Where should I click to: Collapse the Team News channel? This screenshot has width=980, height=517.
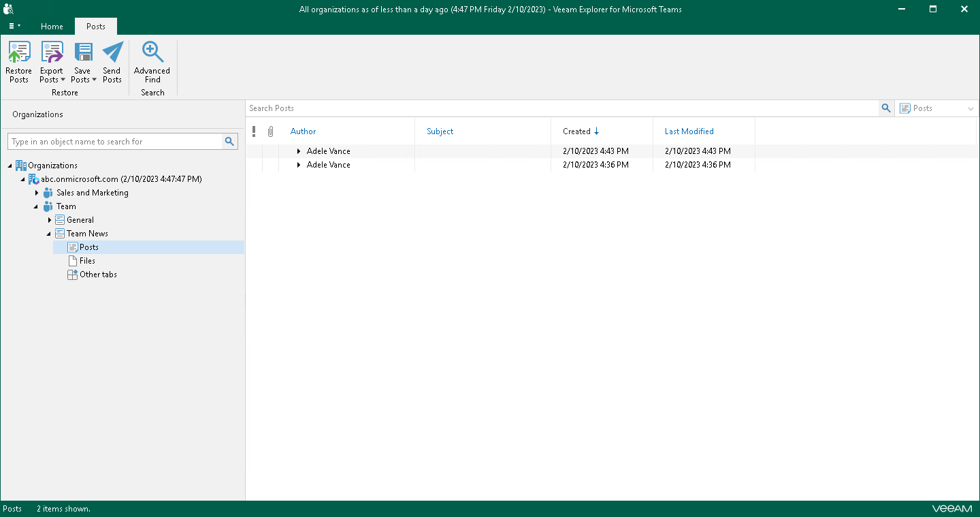[x=49, y=234]
